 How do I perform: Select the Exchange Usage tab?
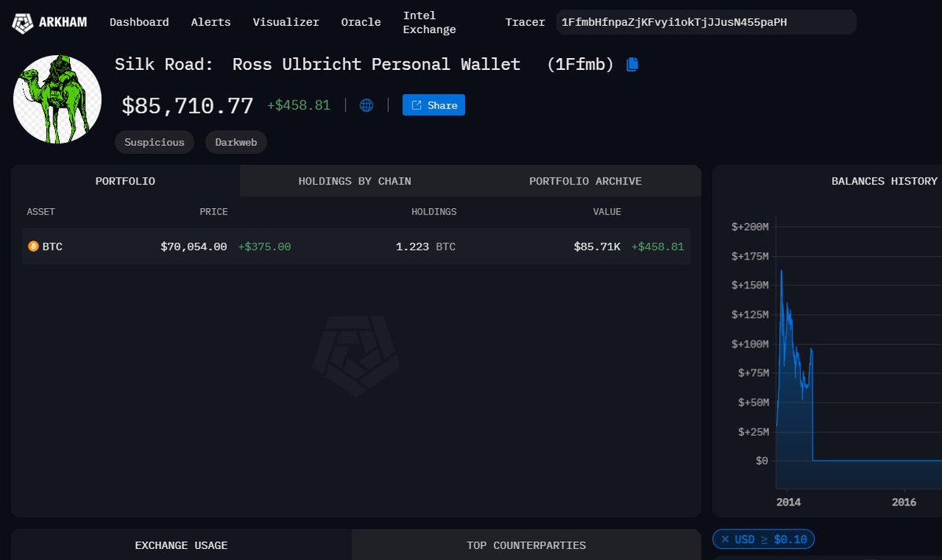tap(181, 545)
